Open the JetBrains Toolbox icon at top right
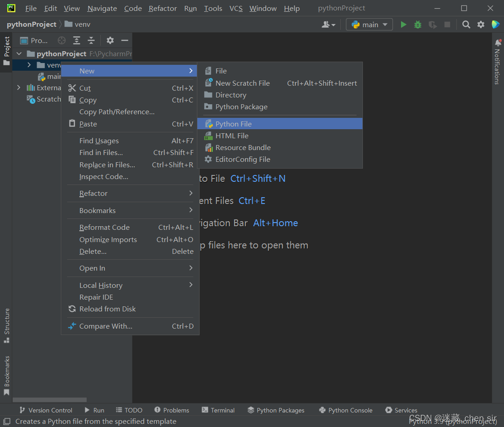Viewport: 504px width, 427px height. (495, 24)
